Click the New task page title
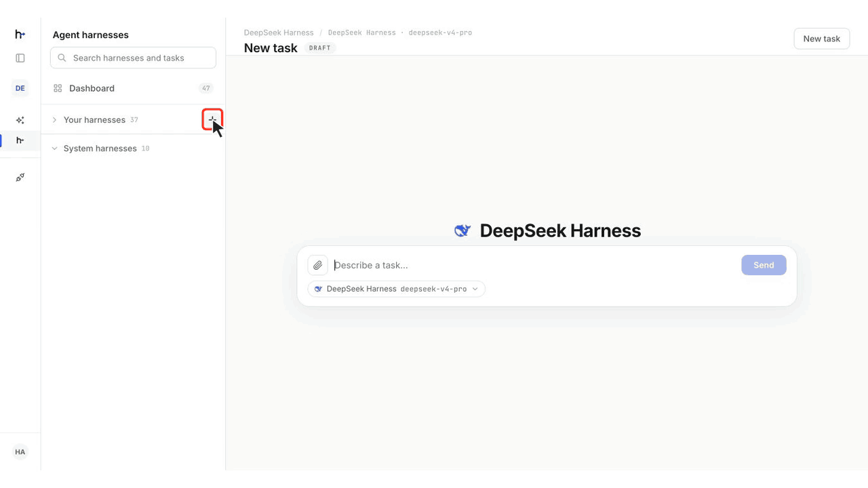The height and width of the screenshot is (488, 868). coord(271,48)
